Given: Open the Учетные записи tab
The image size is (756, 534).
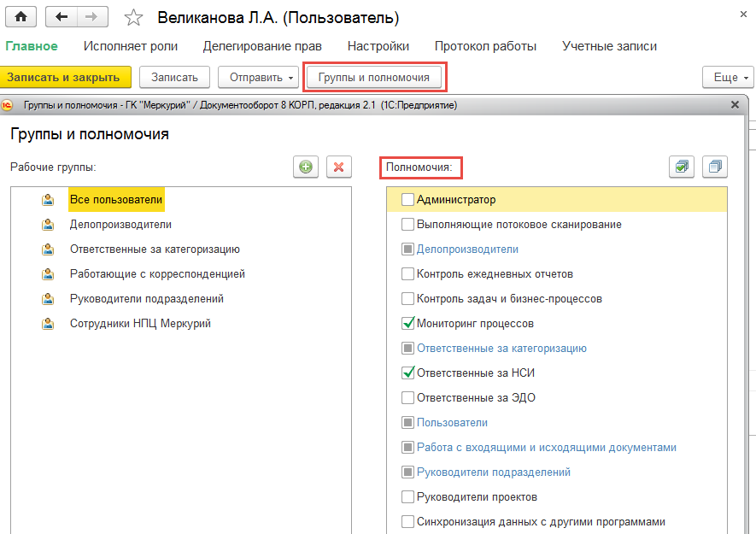Looking at the screenshot, I should coord(609,46).
